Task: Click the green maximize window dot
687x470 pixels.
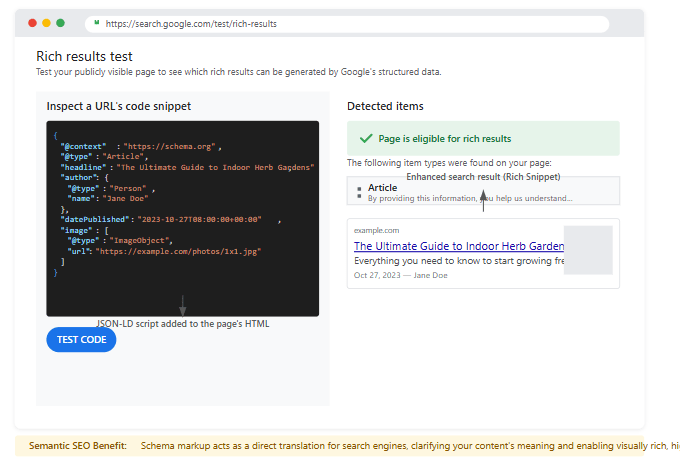Action: pyautogui.click(x=60, y=23)
